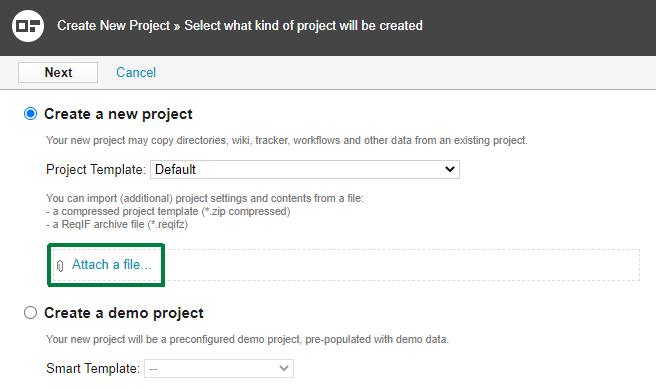The width and height of the screenshot is (656, 389).
Task: Select the Create a demo project radio button
Action: [30, 313]
